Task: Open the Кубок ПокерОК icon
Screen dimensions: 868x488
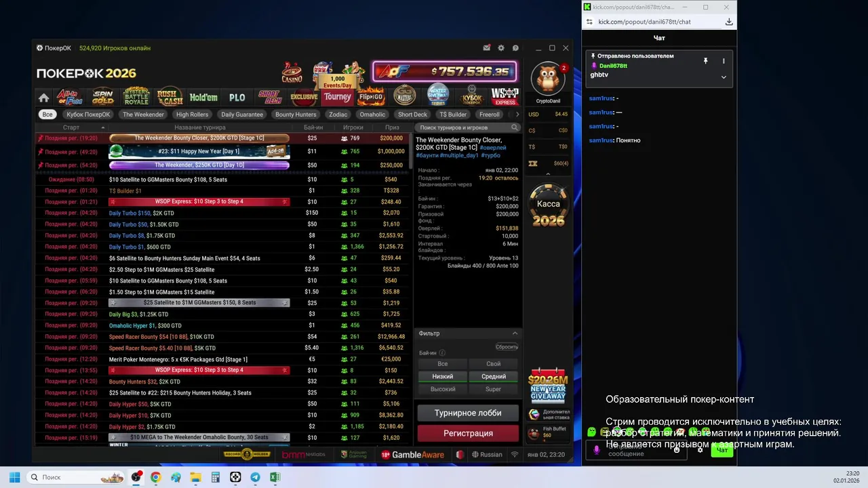Action: [x=472, y=96]
